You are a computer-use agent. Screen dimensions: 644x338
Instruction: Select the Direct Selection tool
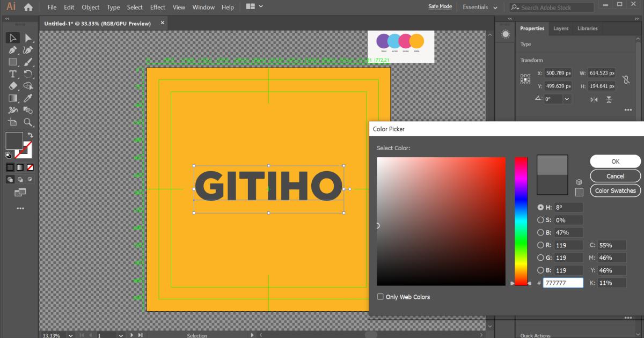(x=28, y=38)
